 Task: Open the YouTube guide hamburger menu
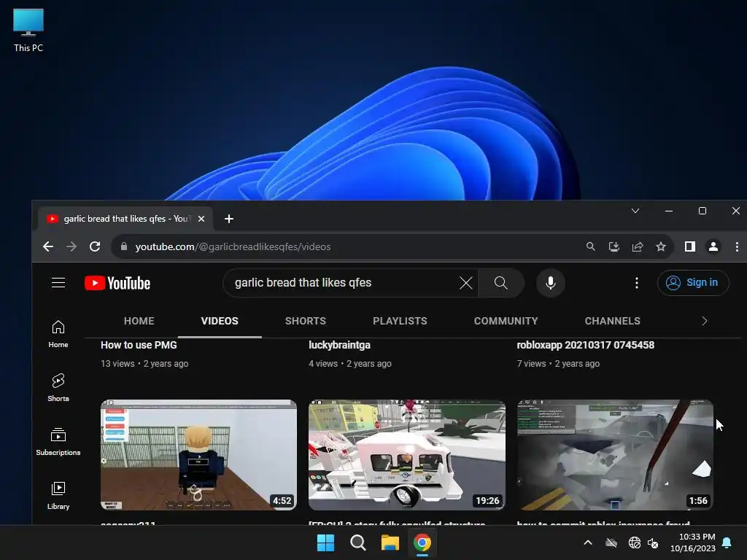(58, 283)
